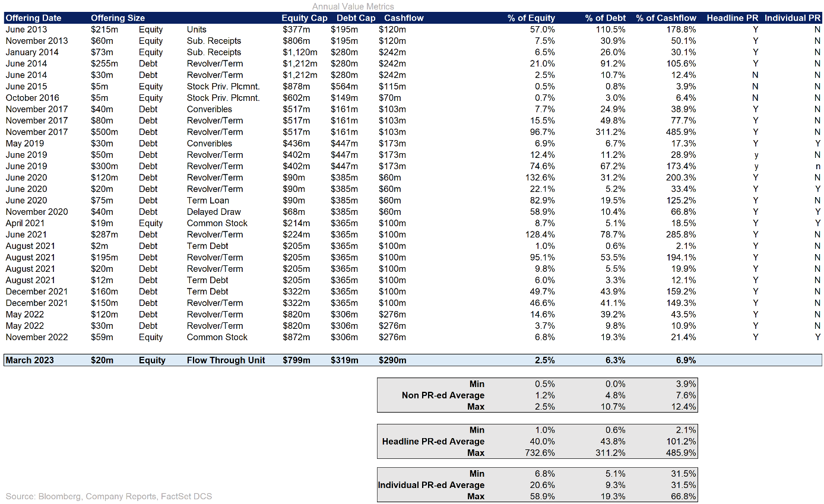Select the 'April 2021' date cell
Image resolution: width=824 pixels, height=504 pixels.
(24, 223)
